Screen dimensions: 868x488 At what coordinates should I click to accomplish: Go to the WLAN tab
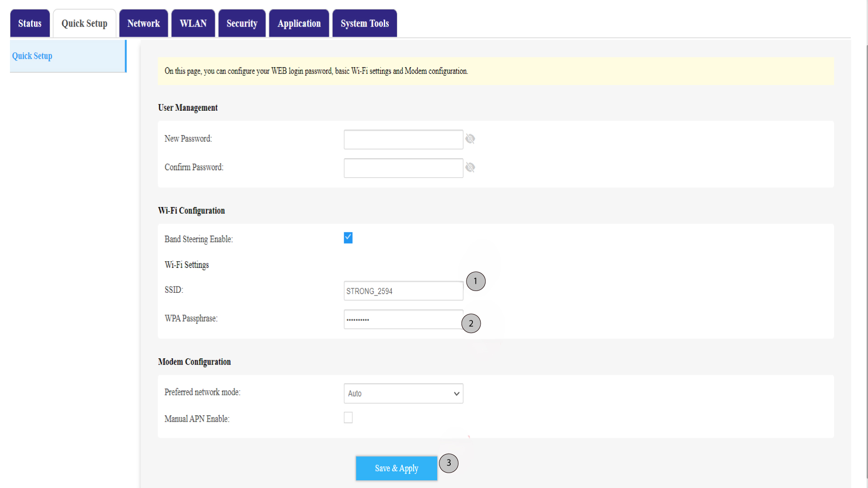click(193, 23)
